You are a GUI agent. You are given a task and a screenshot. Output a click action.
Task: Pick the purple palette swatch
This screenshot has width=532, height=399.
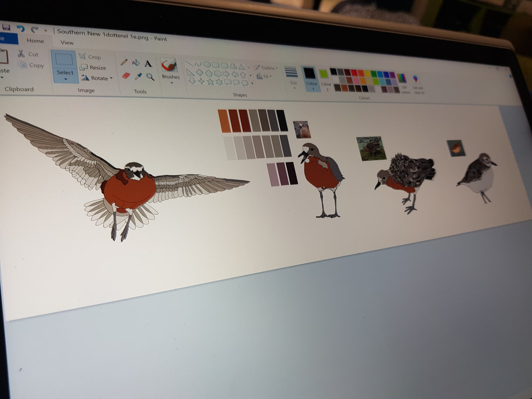click(392, 75)
